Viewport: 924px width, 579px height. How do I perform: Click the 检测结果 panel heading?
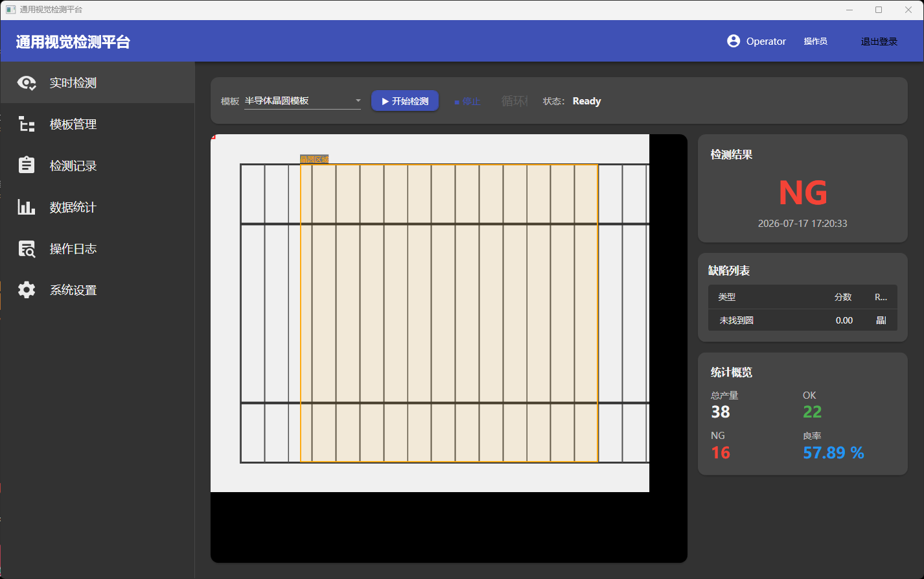pyautogui.click(x=732, y=154)
